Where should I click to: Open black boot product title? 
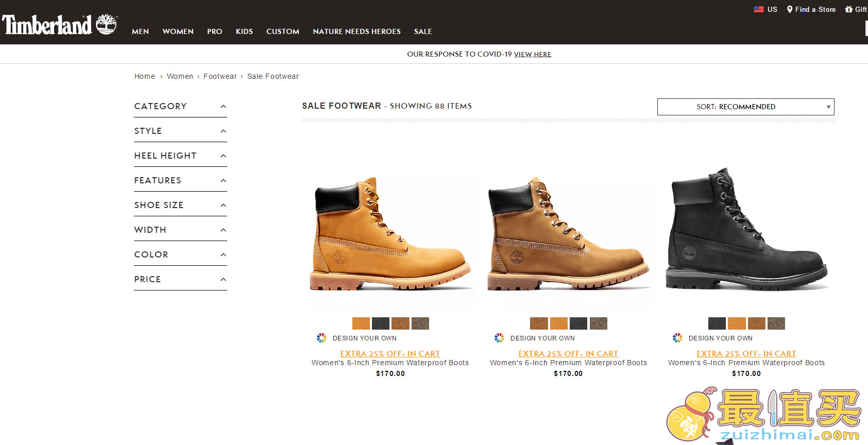pos(746,363)
